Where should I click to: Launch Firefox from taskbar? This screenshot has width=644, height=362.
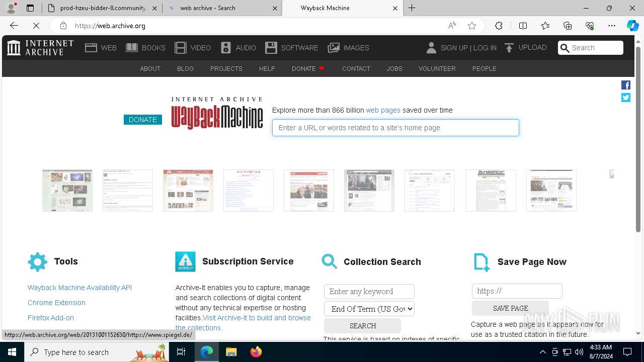tap(256, 352)
